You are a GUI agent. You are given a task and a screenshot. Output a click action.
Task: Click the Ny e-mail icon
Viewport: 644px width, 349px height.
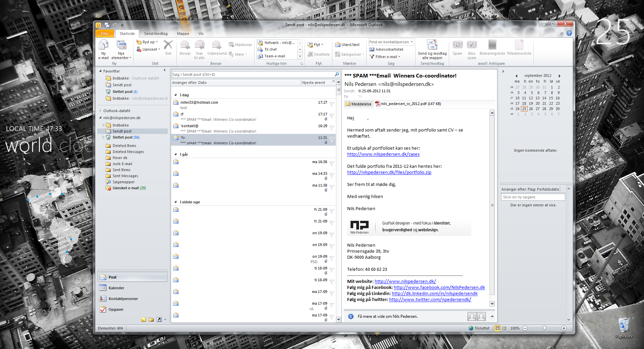[103, 45]
